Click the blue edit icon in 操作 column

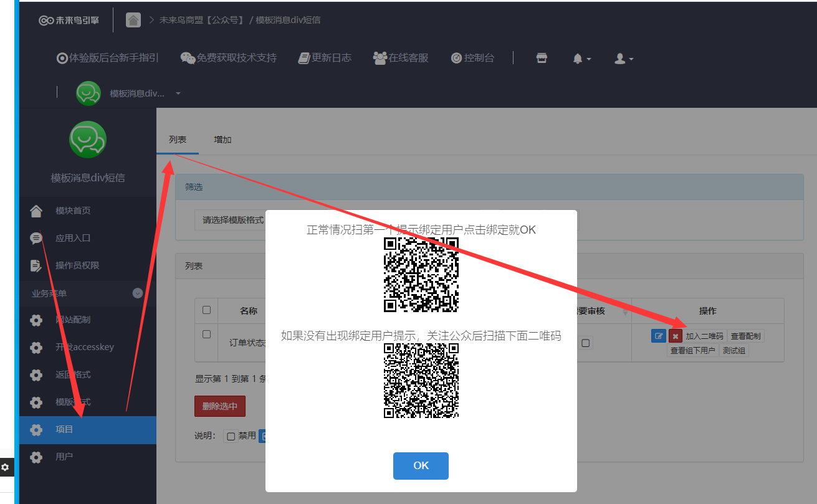(x=658, y=336)
